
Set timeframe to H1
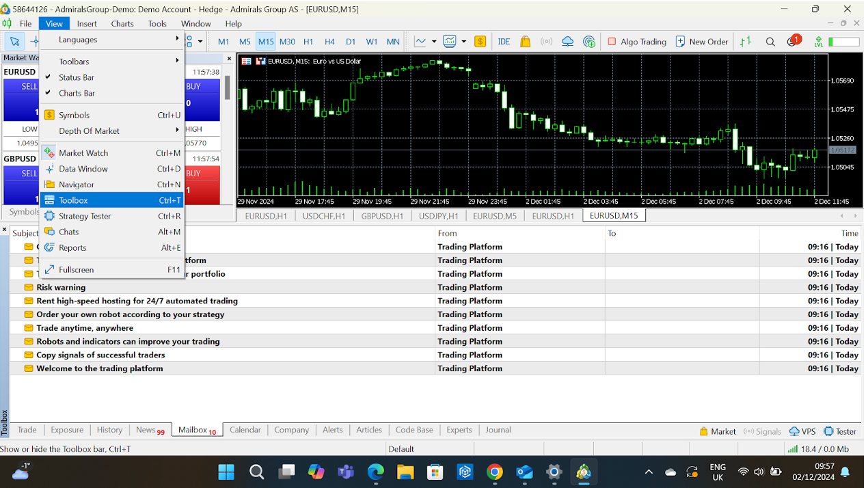point(308,42)
